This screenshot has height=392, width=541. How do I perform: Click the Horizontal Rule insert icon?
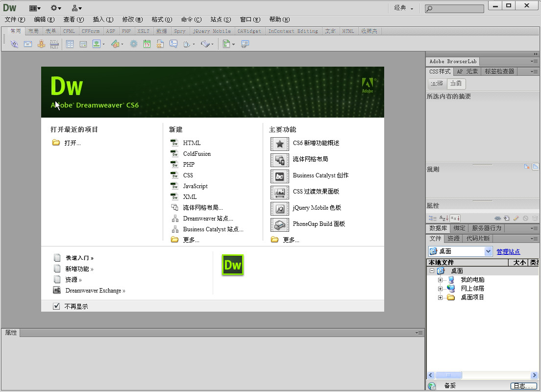click(54, 44)
